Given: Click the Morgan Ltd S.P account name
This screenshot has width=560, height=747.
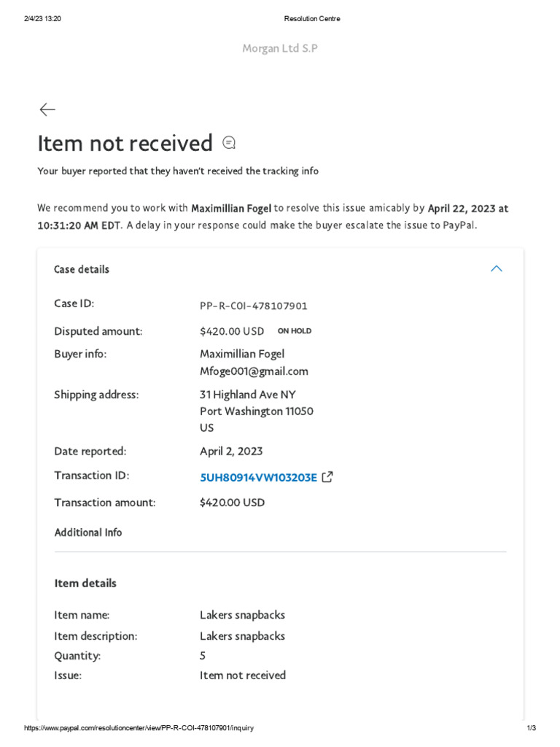Looking at the screenshot, I should point(280,48).
